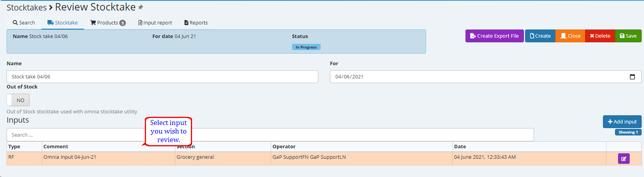Click the stocktake Name input field
The height and width of the screenshot is (177, 644).
tap(162, 77)
